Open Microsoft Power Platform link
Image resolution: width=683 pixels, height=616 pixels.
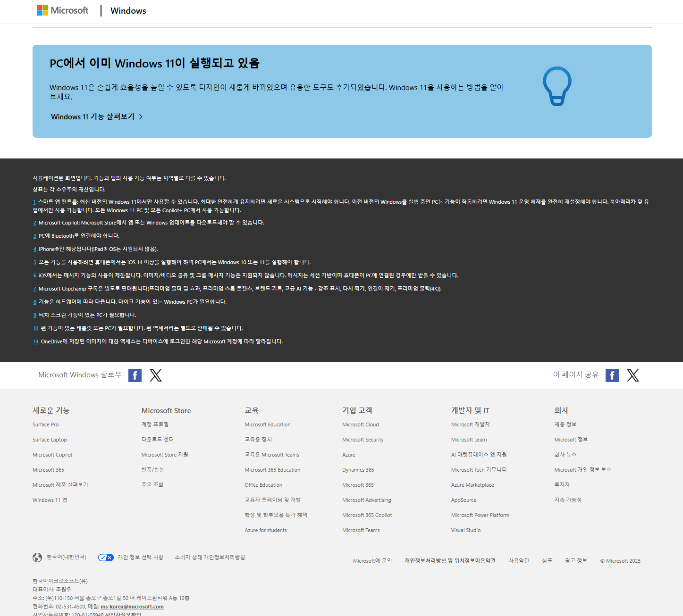(480, 515)
